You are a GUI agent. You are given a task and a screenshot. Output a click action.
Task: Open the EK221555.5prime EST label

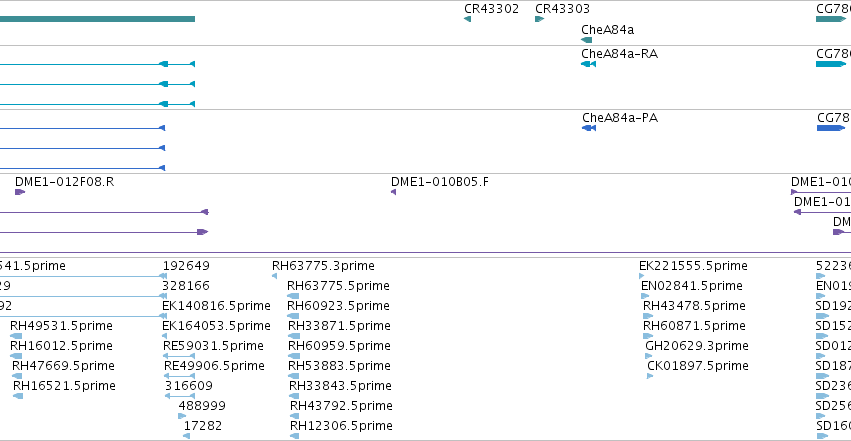(x=693, y=266)
